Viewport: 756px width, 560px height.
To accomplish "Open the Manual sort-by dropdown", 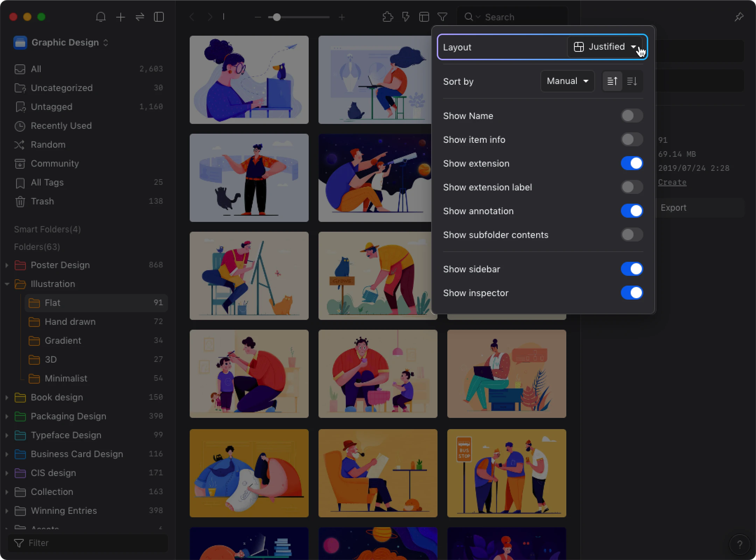I will point(567,81).
